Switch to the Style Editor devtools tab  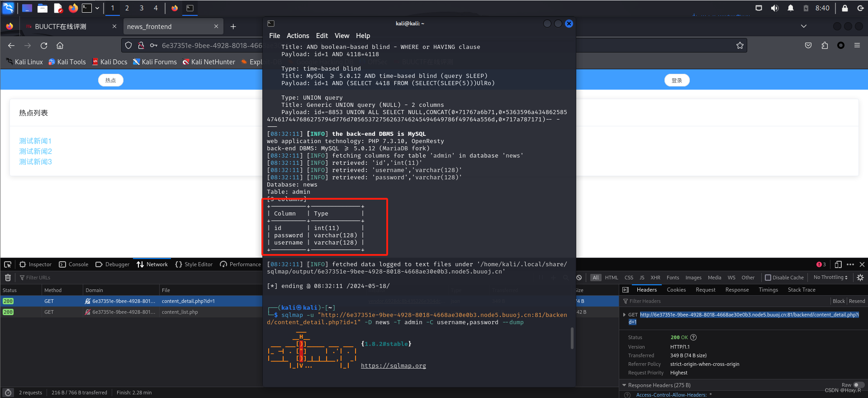coord(194,264)
